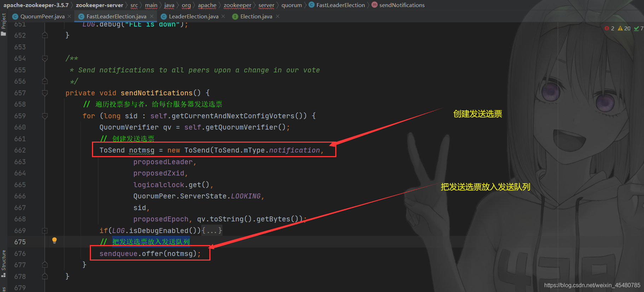Close the LeaderElection.java tab

[223, 16]
